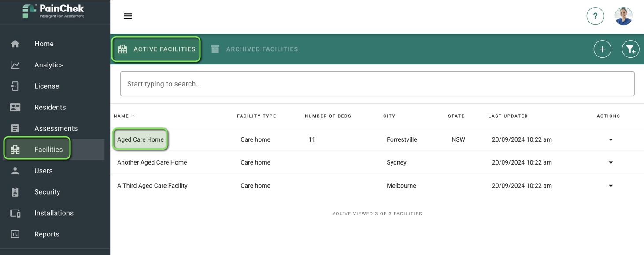Viewport: 644px width, 255px height.
Task: Click the Residents ID card icon
Action: 15,107
